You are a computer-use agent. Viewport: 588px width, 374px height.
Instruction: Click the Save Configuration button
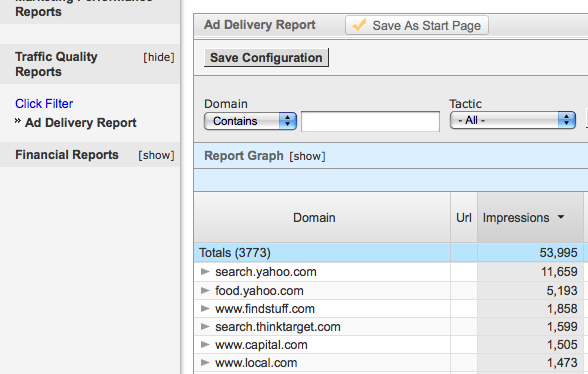266,57
